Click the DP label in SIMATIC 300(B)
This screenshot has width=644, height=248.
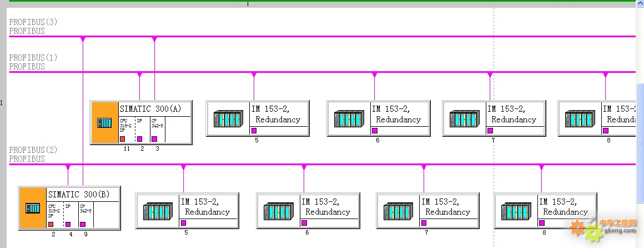pyautogui.click(x=68, y=206)
